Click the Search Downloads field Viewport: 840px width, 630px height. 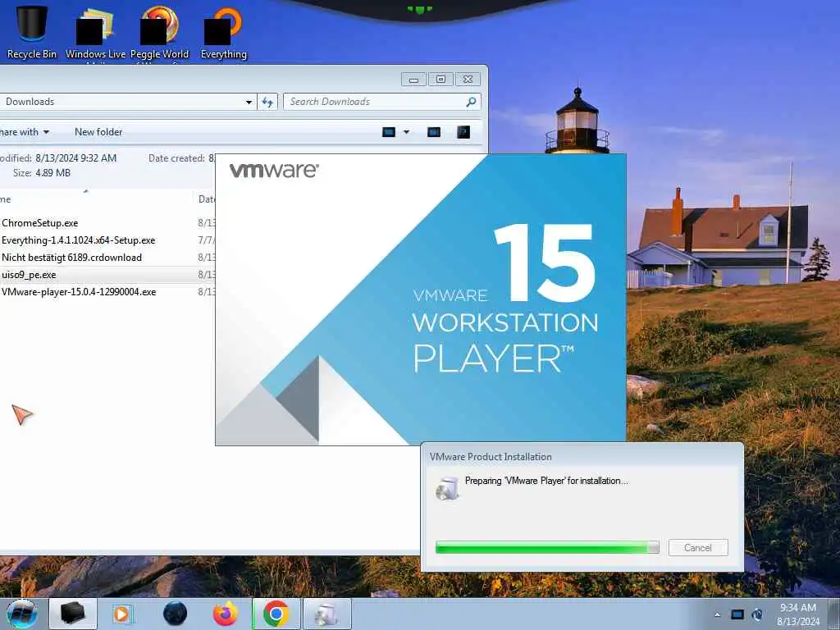[381, 101]
